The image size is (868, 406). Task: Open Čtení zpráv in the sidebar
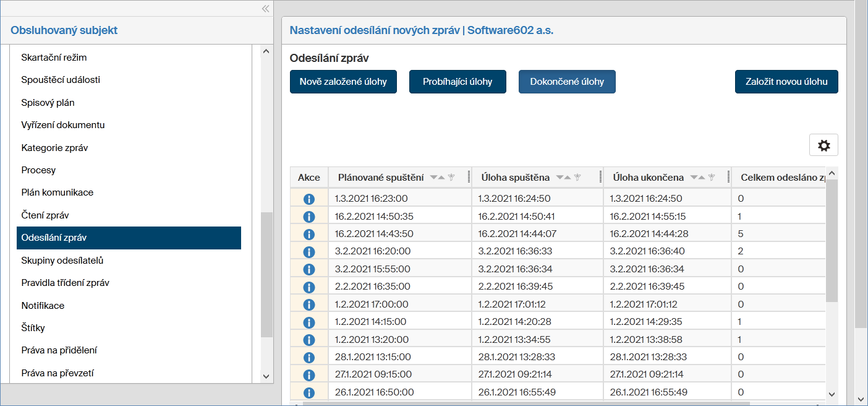click(x=45, y=215)
